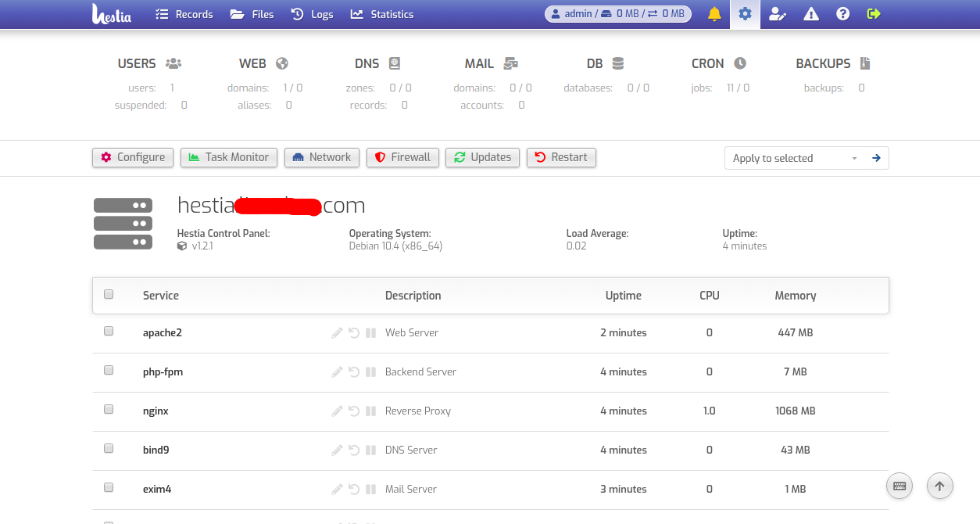This screenshot has width=980, height=524.
Task: Open keyboard shortcuts button
Action: (x=900, y=486)
